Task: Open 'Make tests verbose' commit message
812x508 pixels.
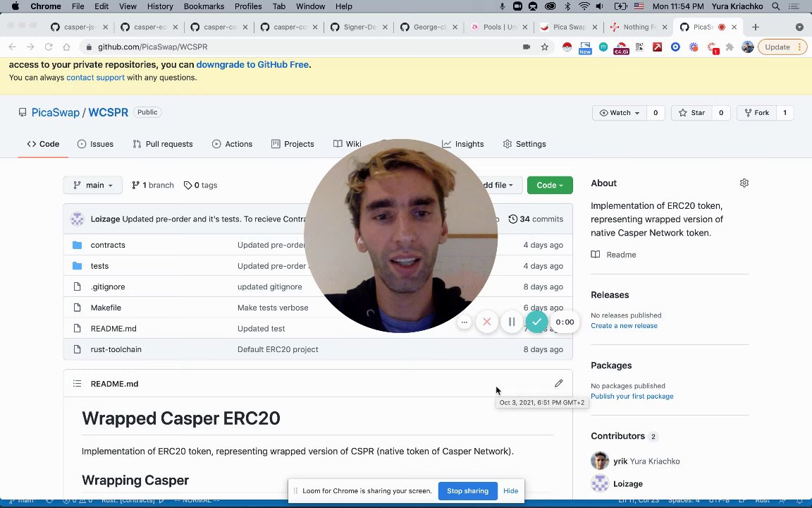Action: (x=273, y=308)
